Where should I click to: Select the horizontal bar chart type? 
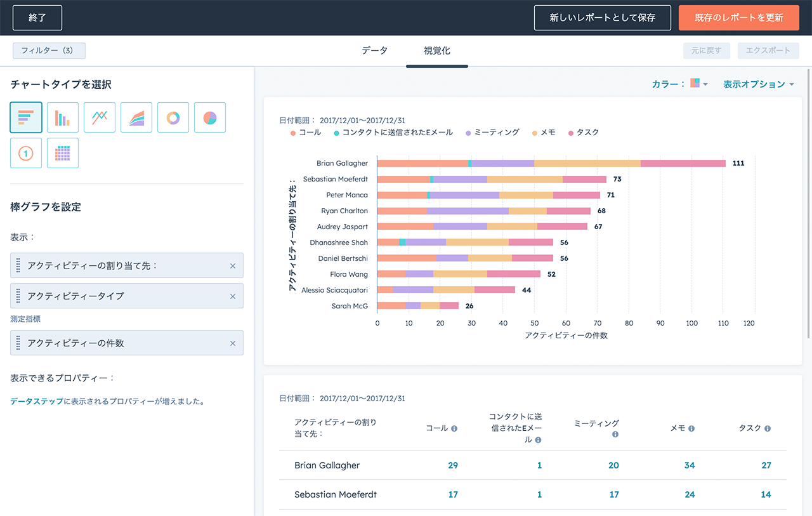coord(26,117)
